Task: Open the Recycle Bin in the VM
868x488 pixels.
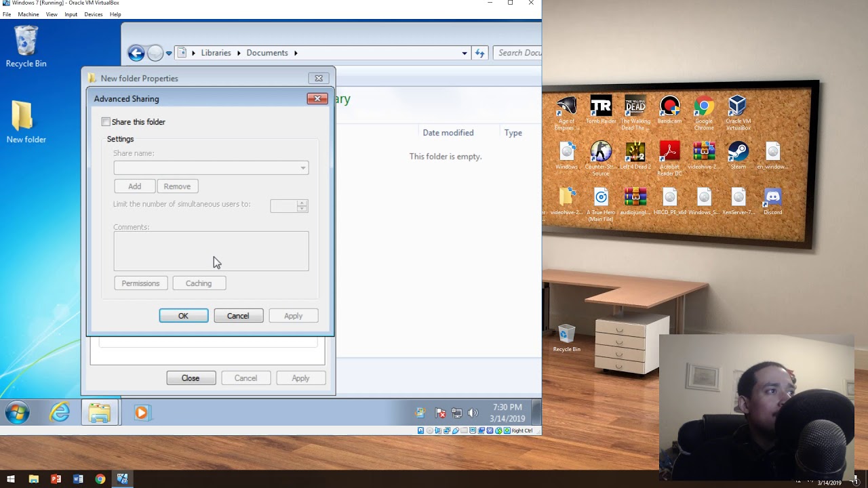Action: coord(26,46)
